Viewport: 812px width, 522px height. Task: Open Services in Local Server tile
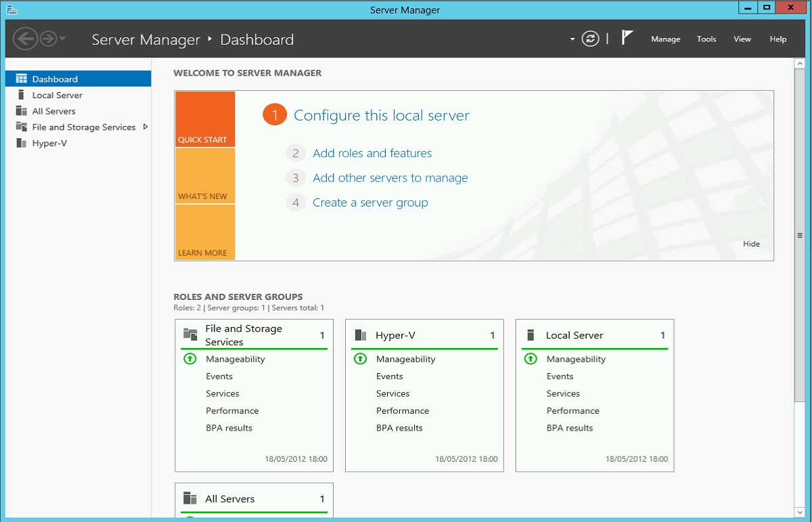(564, 393)
